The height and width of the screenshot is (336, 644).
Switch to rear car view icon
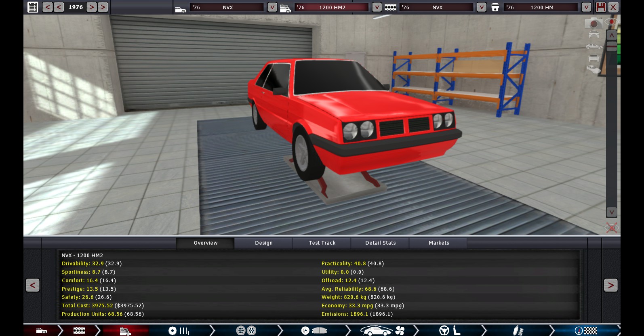(x=594, y=58)
